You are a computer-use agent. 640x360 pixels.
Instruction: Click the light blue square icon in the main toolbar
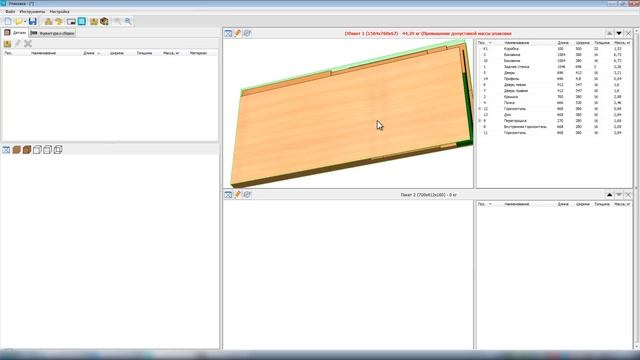click(x=82, y=21)
